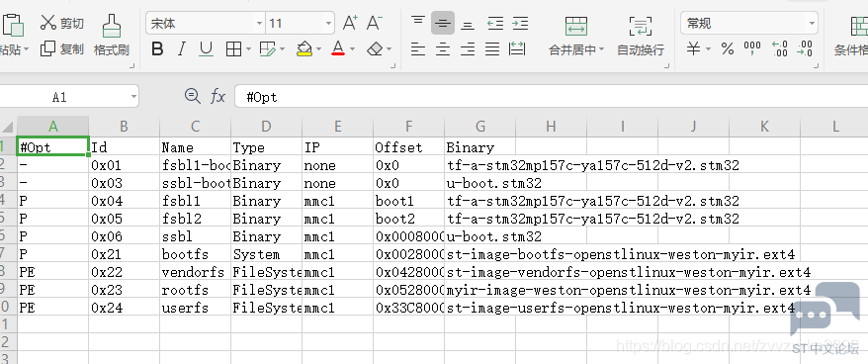Open number format dropdown 常规
868x364 pixels.
[812, 24]
